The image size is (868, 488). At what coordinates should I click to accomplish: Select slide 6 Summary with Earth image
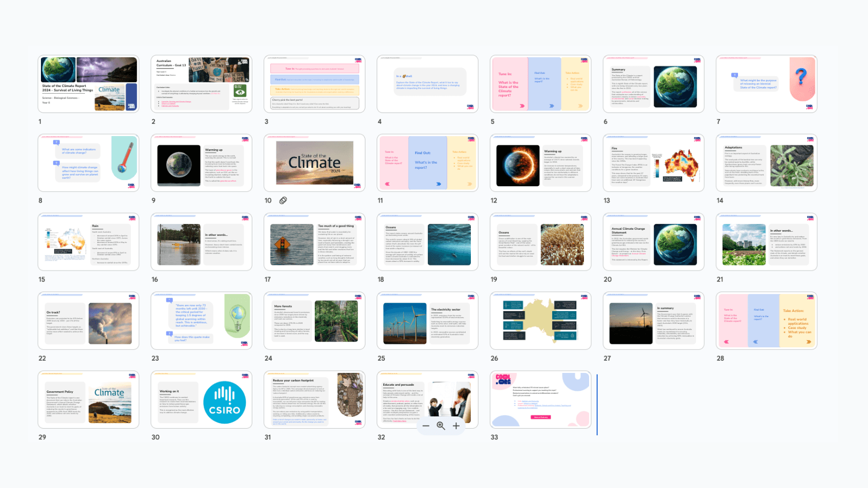pyautogui.click(x=654, y=84)
